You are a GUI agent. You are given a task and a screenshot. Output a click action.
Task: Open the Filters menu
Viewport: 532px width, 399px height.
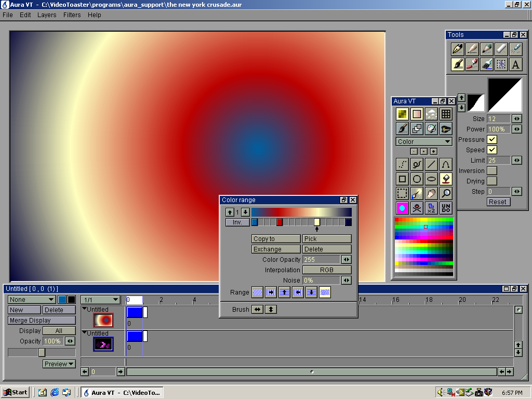[72, 15]
